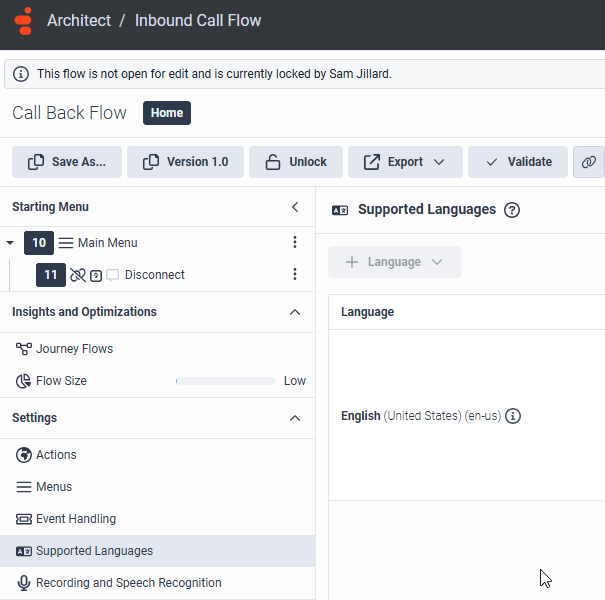The height and width of the screenshot is (600, 605).
Task: Collapse the Main Menu tree node
Action: pos(10,243)
